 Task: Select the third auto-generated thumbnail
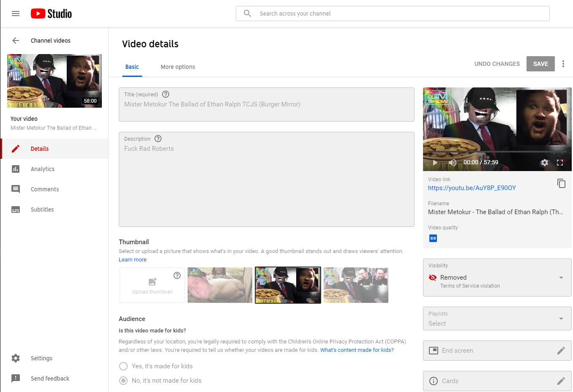click(356, 285)
